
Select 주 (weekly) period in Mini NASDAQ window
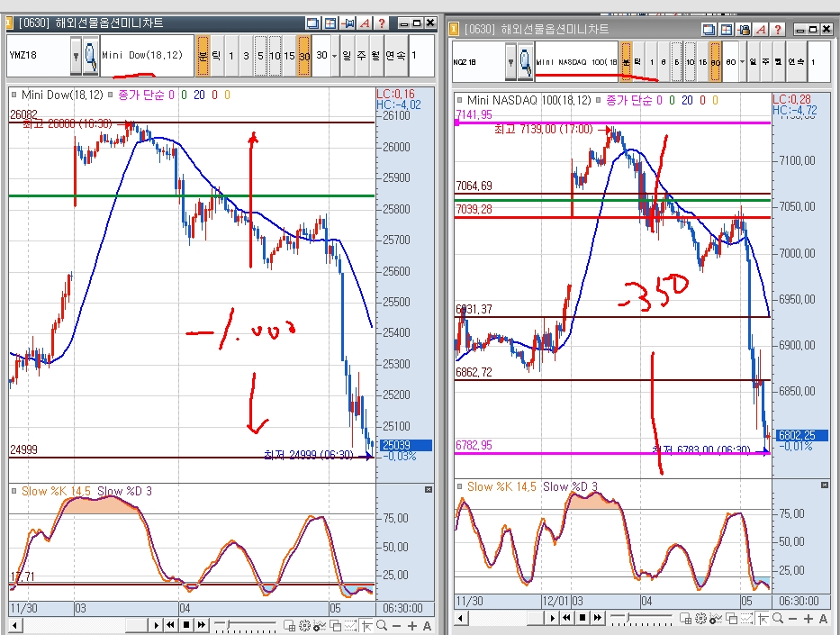point(765,62)
